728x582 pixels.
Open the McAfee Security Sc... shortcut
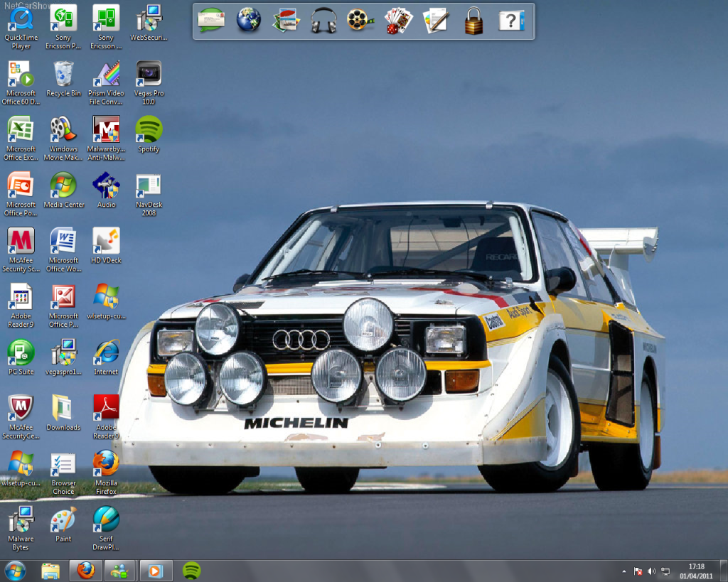click(x=21, y=251)
